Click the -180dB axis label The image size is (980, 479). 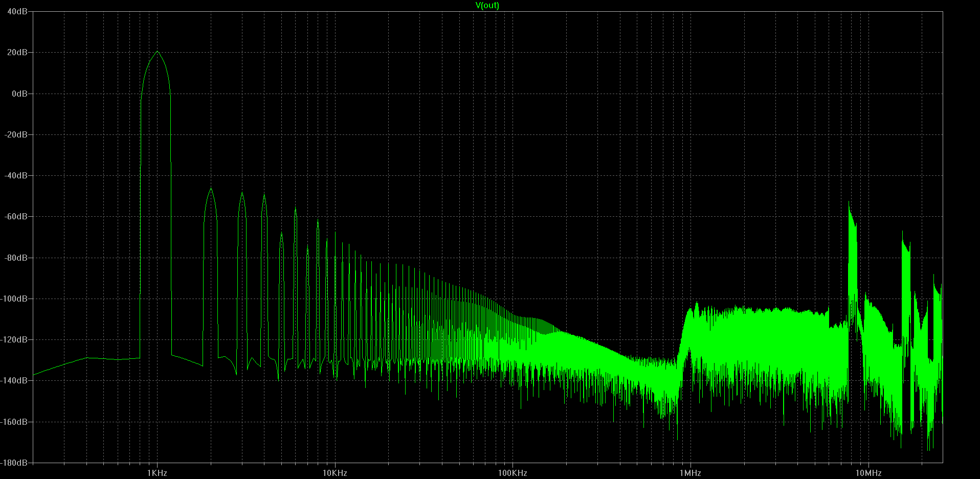pyautogui.click(x=14, y=463)
